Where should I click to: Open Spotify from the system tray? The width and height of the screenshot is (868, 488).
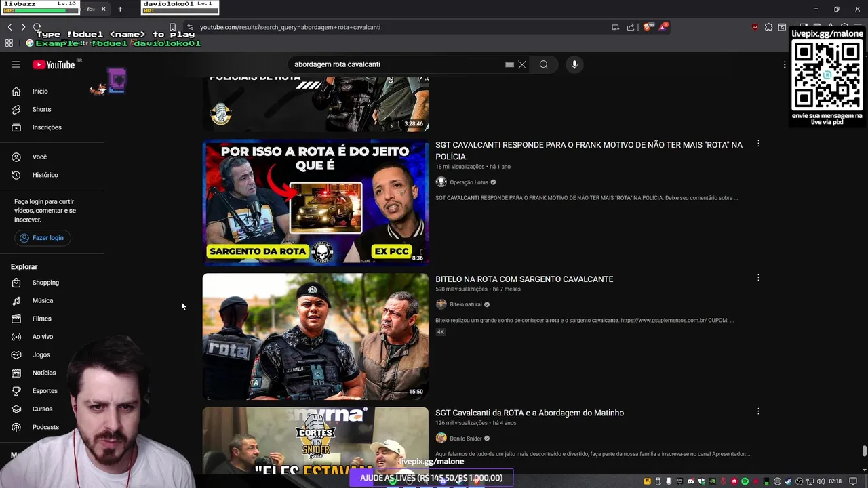pyautogui.click(x=745, y=481)
